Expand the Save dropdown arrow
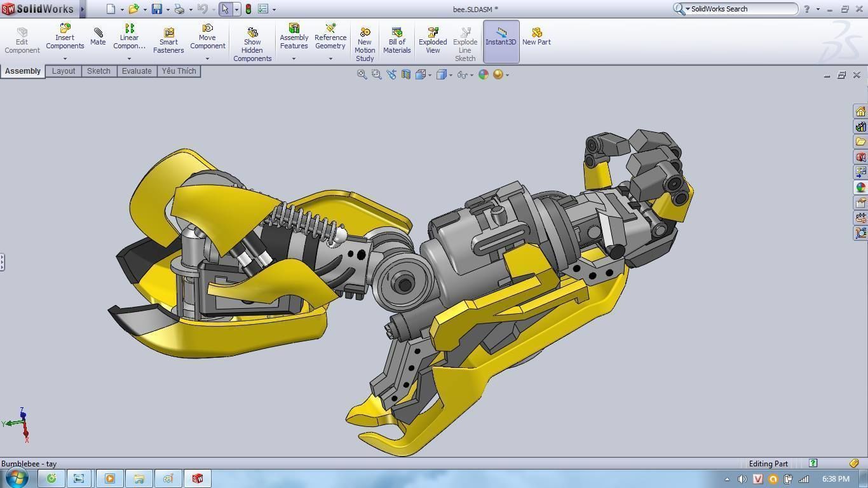Screen dimensions: 868x488 point(168,10)
